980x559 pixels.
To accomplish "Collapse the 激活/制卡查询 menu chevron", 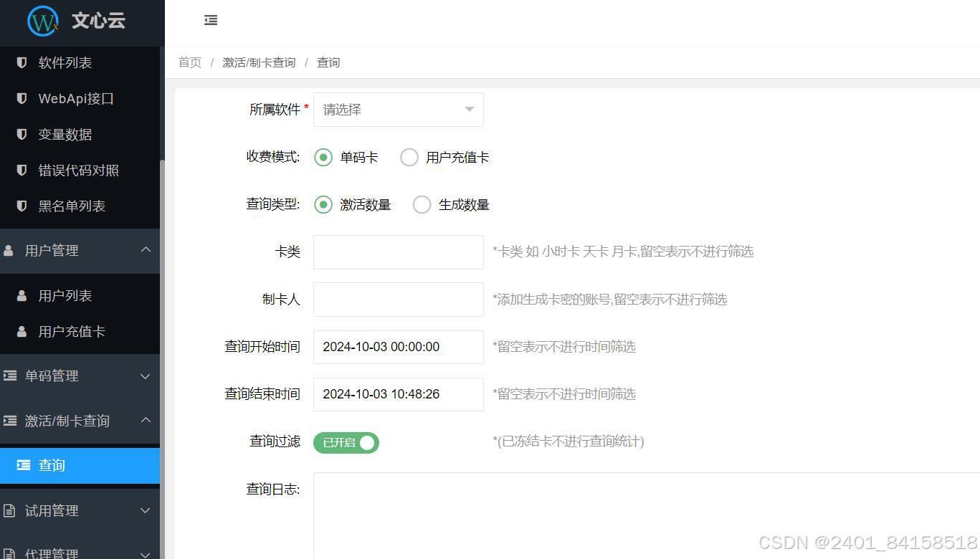I will coord(146,420).
